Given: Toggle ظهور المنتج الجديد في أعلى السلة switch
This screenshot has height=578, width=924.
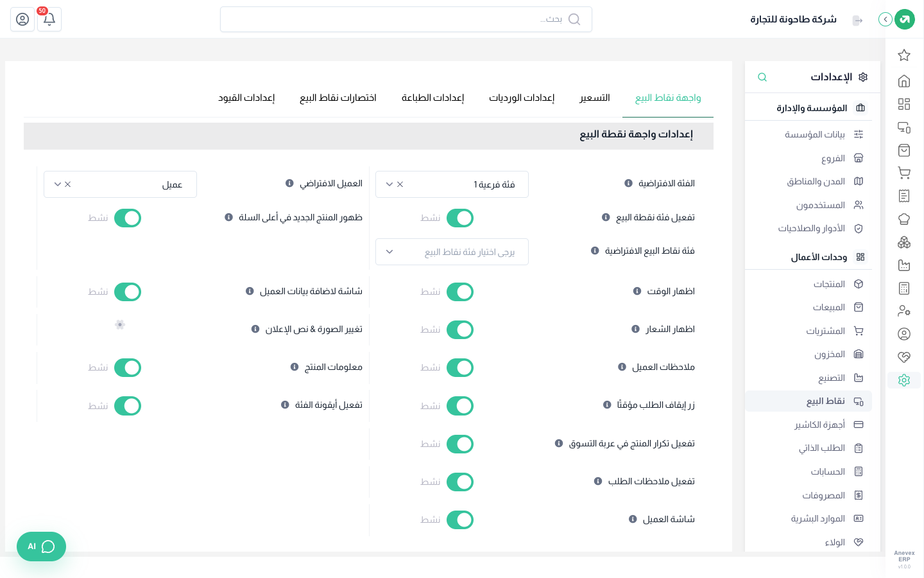Looking at the screenshot, I should pos(128,218).
